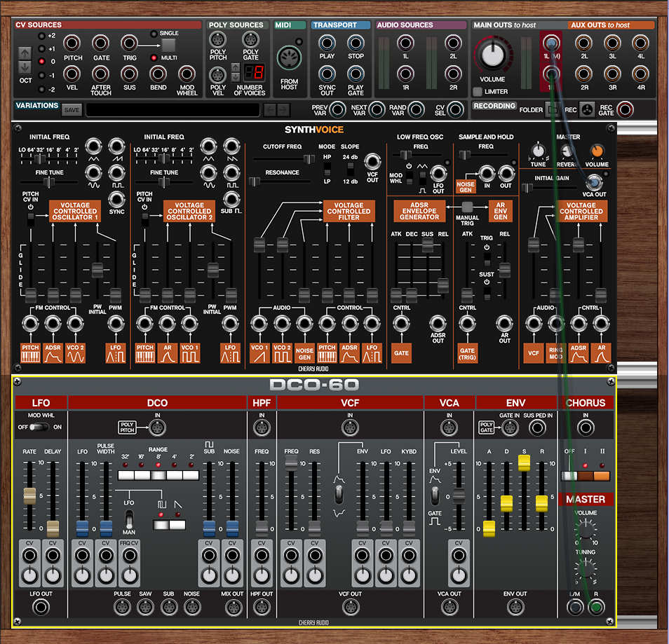
Task: Toggle the filter HP/LP mode switch
Action: (x=327, y=170)
